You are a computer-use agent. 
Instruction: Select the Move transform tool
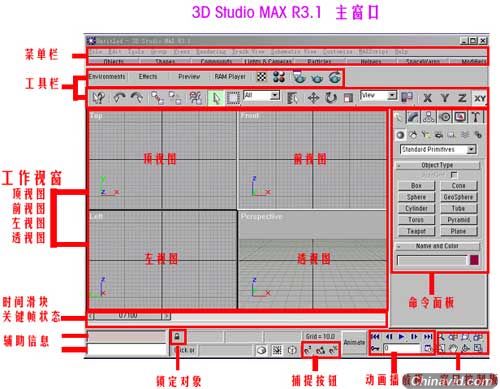pos(313,98)
